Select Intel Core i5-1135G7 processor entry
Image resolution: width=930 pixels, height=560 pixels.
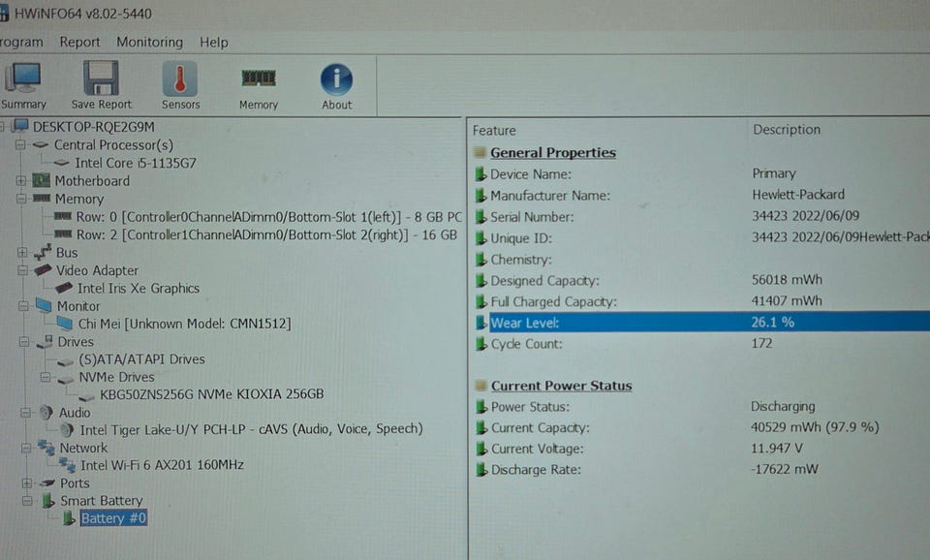[136, 163]
